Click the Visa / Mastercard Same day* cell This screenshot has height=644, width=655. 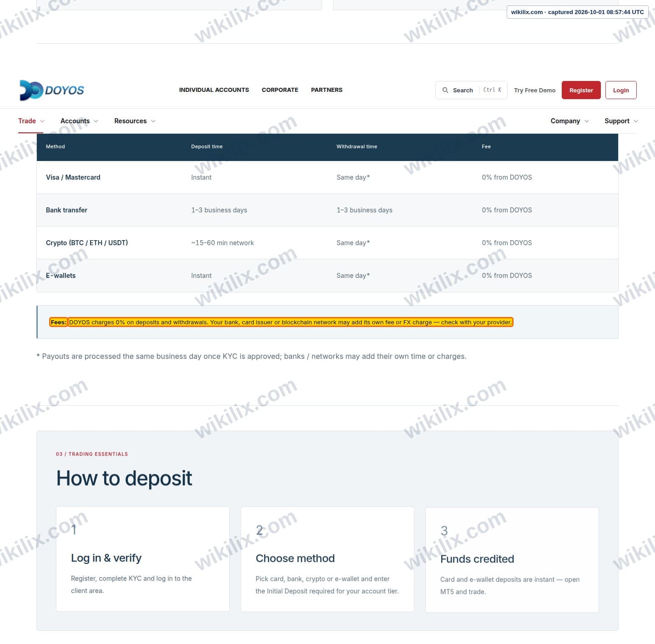(353, 177)
